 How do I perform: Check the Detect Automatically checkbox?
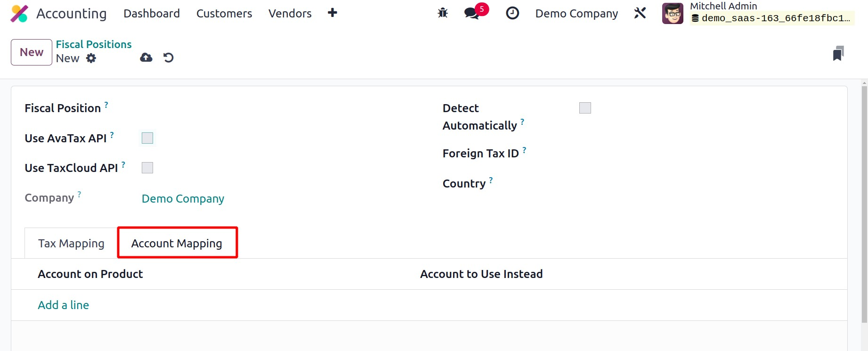pyautogui.click(x=585, y=108)
